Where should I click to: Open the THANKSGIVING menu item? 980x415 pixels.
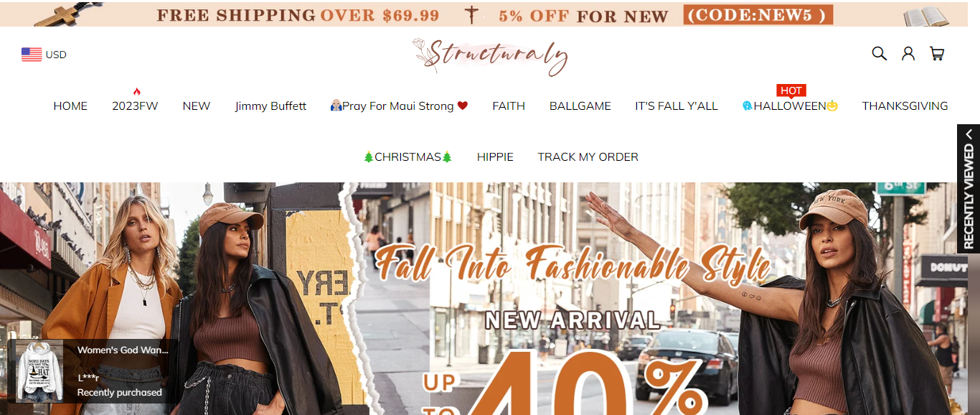point(905,106)
